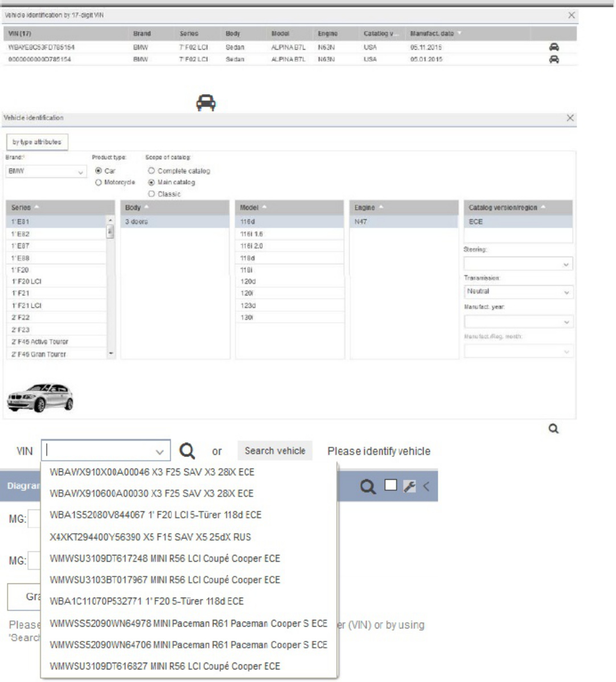The width and height of the screenshot is (616, 682).
Task: Pick VIN X4XKT294400Y56390 from list
Action: click(188, 537)
